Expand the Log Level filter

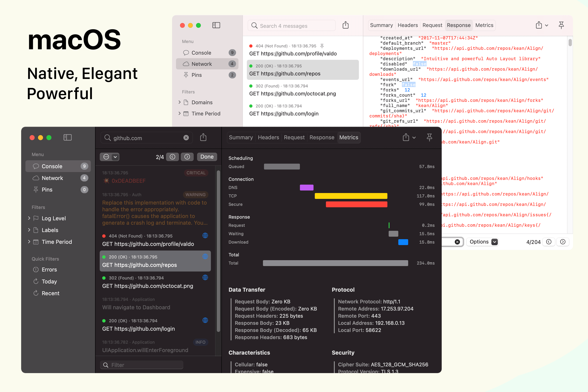tap(29, 218)
